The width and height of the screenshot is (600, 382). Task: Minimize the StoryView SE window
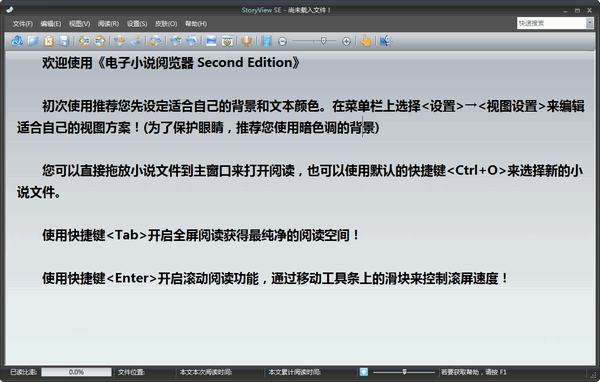(565, 11)
